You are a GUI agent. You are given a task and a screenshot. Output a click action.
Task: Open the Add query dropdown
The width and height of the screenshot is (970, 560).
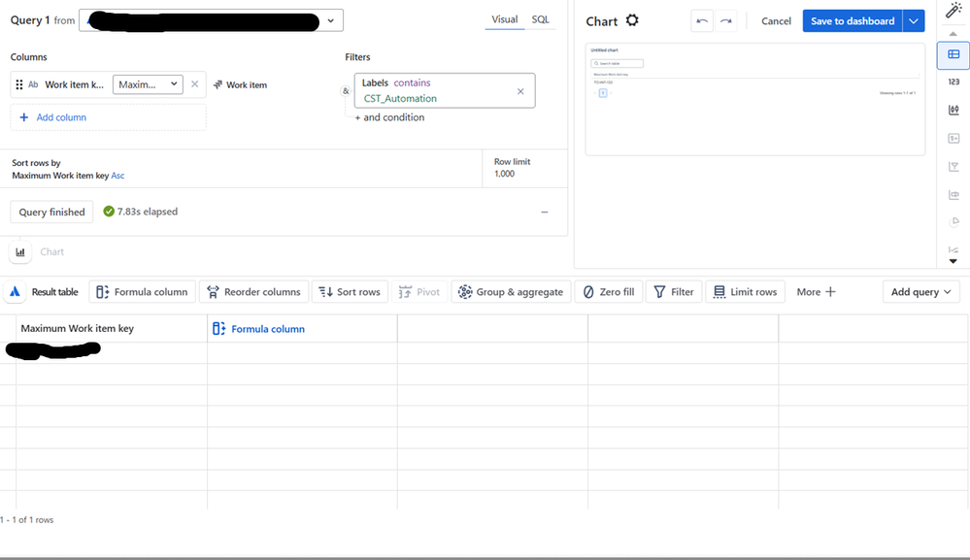pos(920,292)
